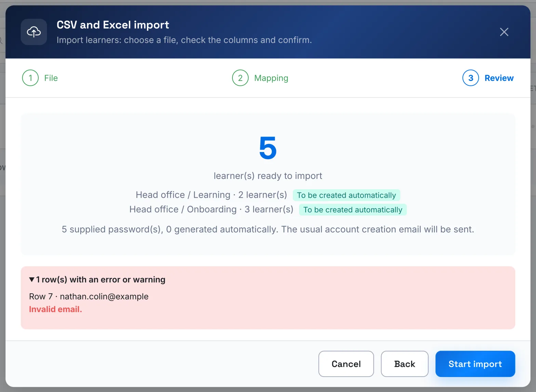Click the '5 supplied password(s)' summary sentence
The width and height of the screenshot is (536, 392).
[x=268, y=229]
